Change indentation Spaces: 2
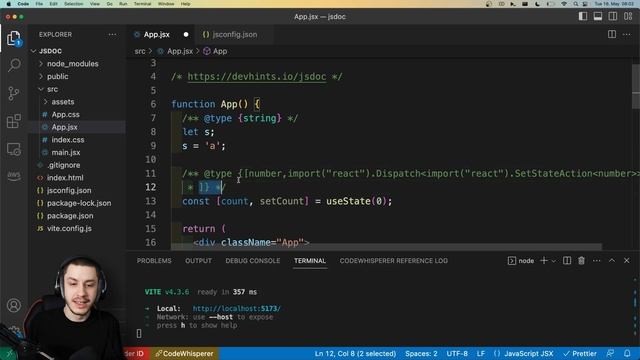640x360 pixels. point(421,353)
